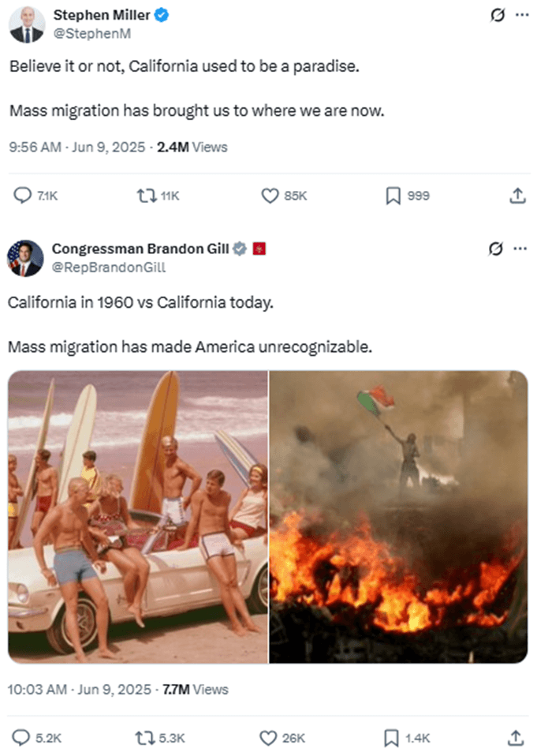
Task: Open the reply icon on Stephen Miller's tweet
Action: click(24, 195)
